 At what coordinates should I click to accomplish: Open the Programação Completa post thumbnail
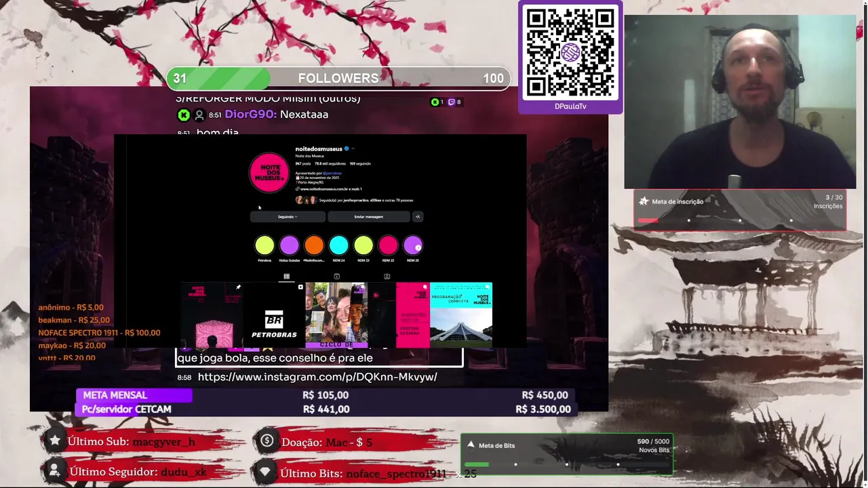pos(461,315)
